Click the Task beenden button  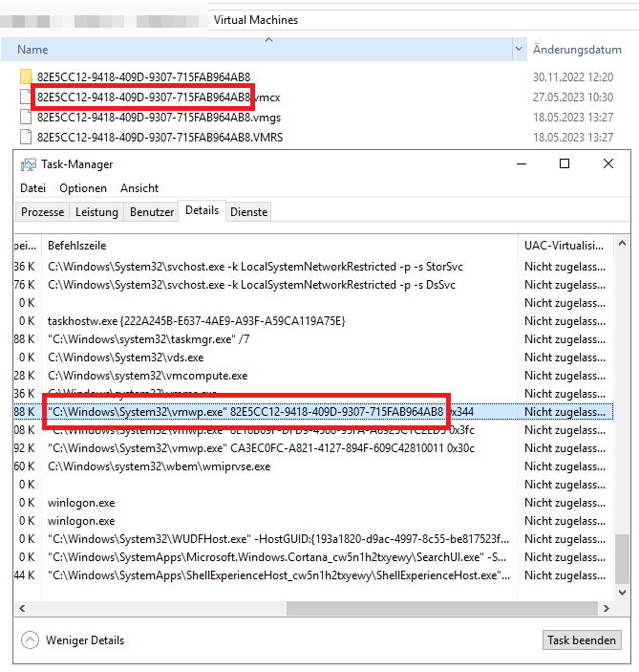click(x=582, y=640)
